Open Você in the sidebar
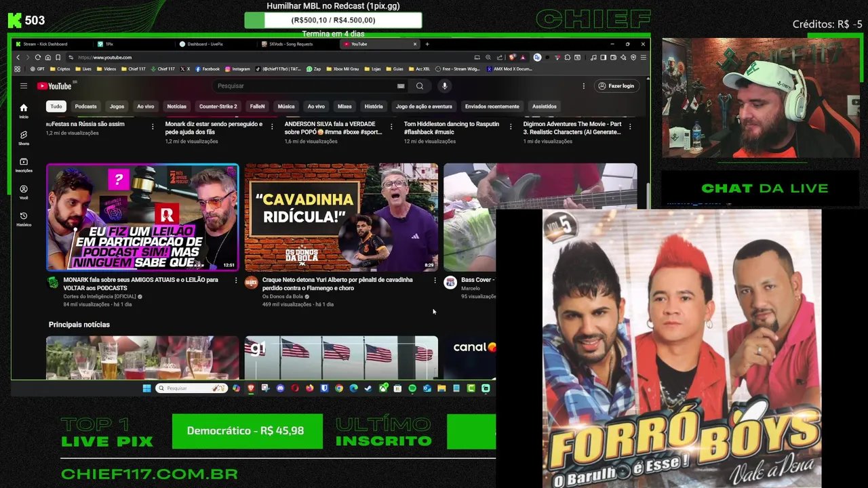This screenshot has height=488, width=868. click(24, 192)
